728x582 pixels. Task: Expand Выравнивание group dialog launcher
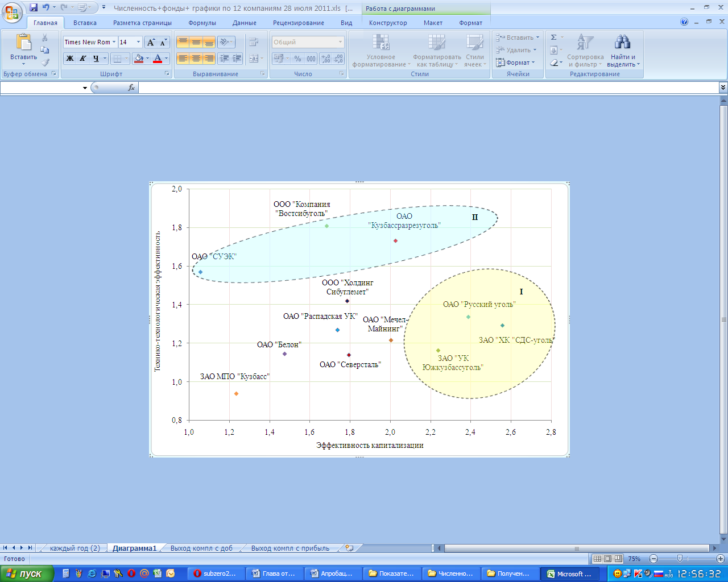263,74
